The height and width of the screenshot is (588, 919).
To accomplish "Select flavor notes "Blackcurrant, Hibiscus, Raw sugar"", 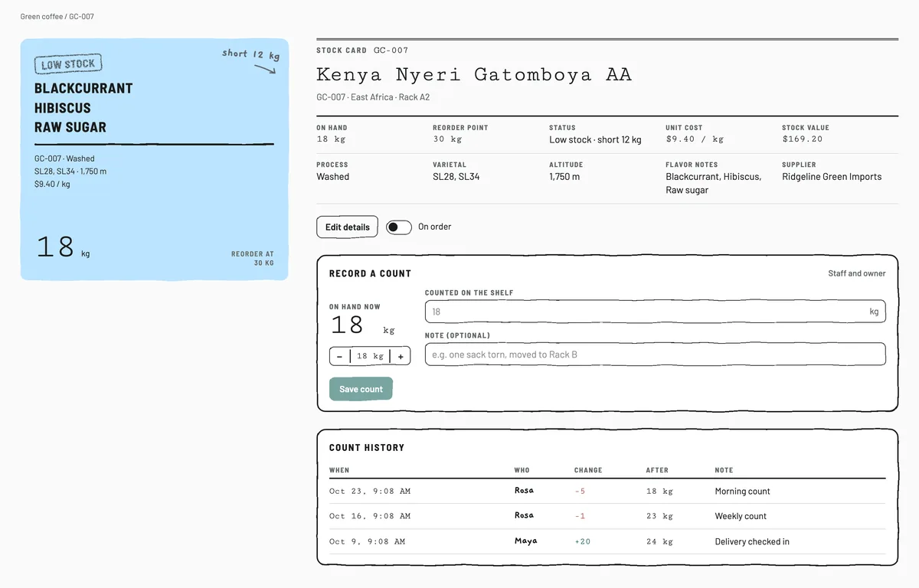I will [x=714, y=183].
